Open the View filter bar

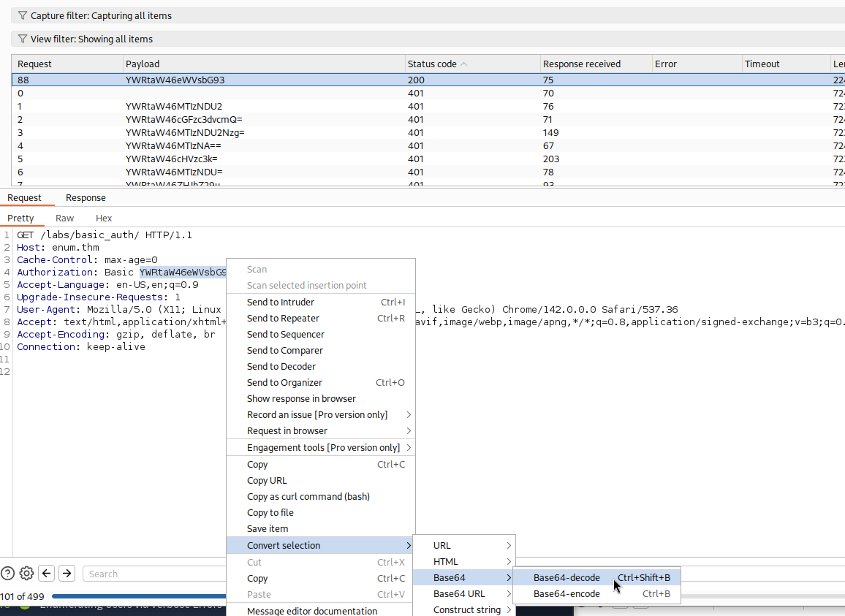click(428, 39)
